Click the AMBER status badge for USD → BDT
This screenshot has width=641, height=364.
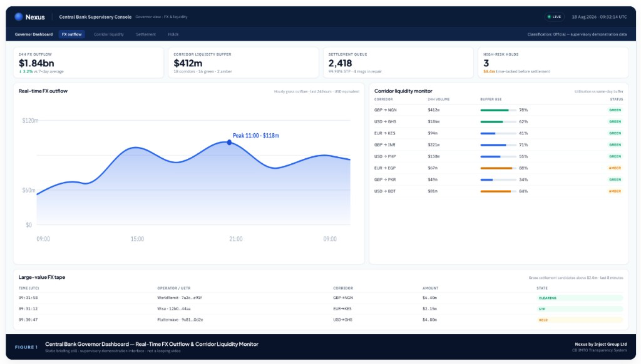point(615,191)
